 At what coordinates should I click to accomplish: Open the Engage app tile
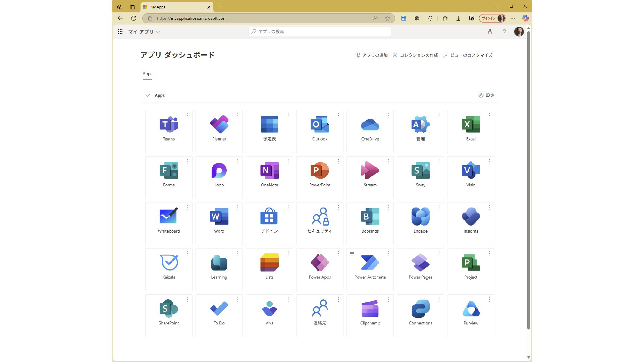(420, 224)
